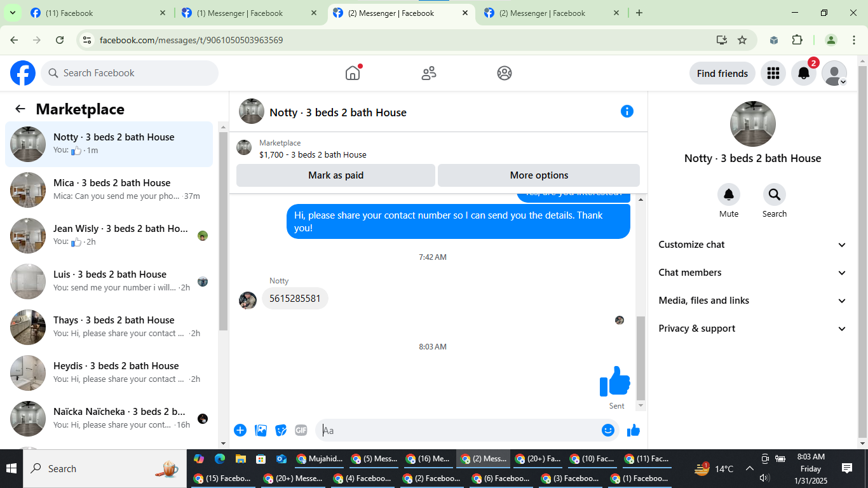Image resolution: width=868 pixels, height=488 pixels.
Task: Click the chat message scrollbar
Action: pyautogui.click(x=641, y=358)
